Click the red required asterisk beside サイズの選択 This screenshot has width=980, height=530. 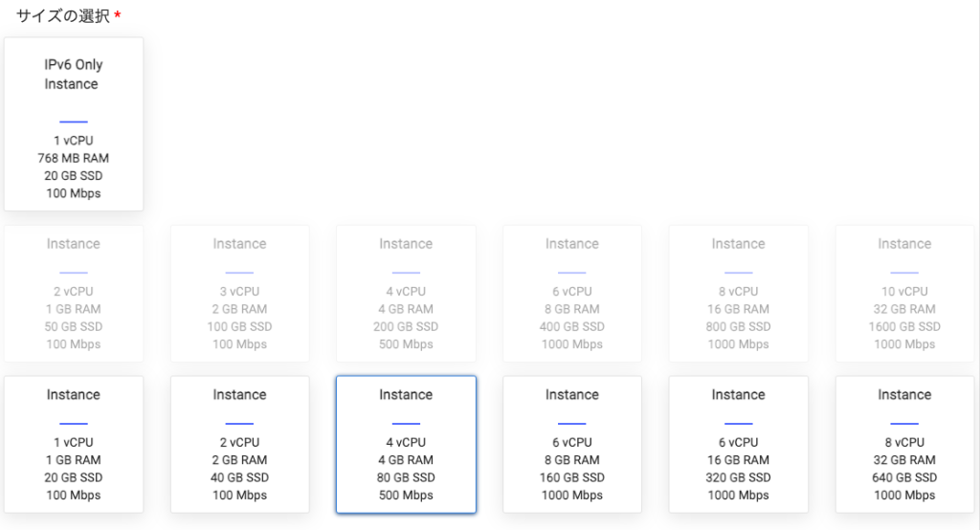tap(118, 15)
